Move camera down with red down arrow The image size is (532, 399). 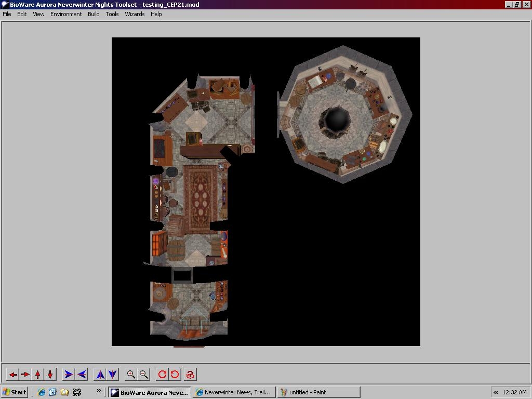click(x=50, y=374)
